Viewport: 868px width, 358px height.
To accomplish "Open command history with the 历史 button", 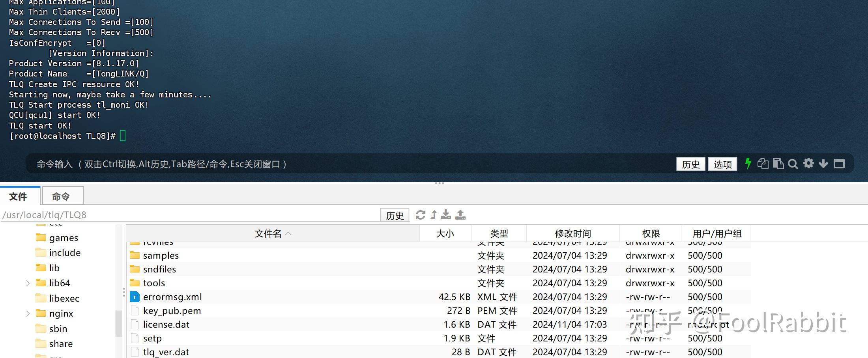I will point(690,164).
